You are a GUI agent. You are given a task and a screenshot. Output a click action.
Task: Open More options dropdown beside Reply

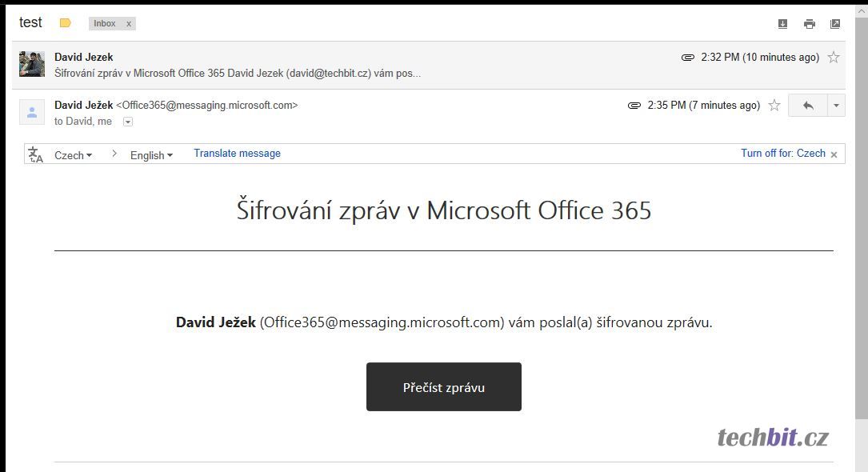pos(836,106)
